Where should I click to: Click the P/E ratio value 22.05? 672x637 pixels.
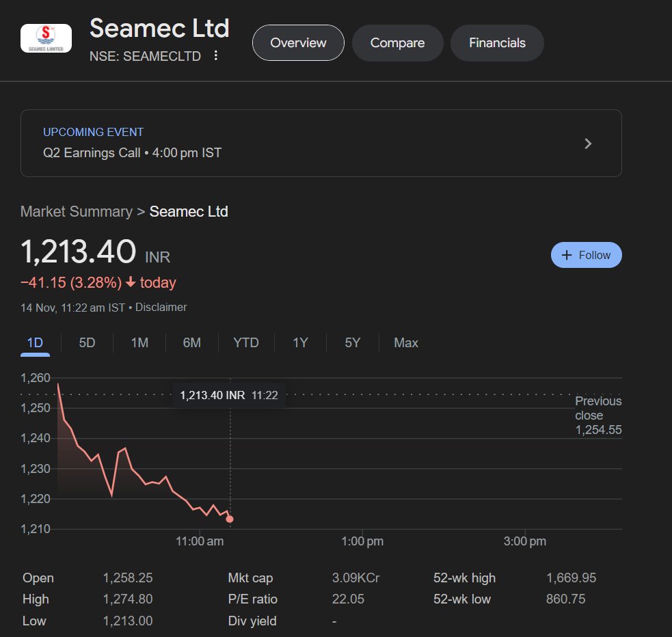348,599
